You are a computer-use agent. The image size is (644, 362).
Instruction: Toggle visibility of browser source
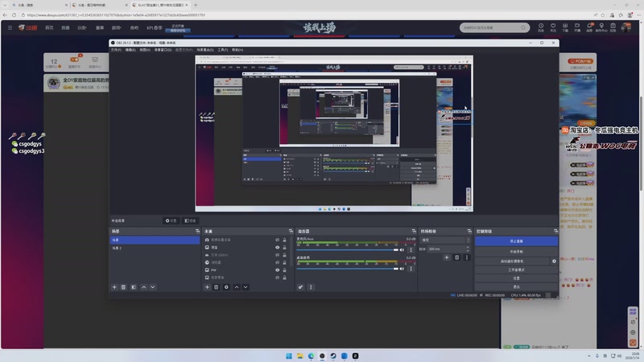click(x=277, y=262)
